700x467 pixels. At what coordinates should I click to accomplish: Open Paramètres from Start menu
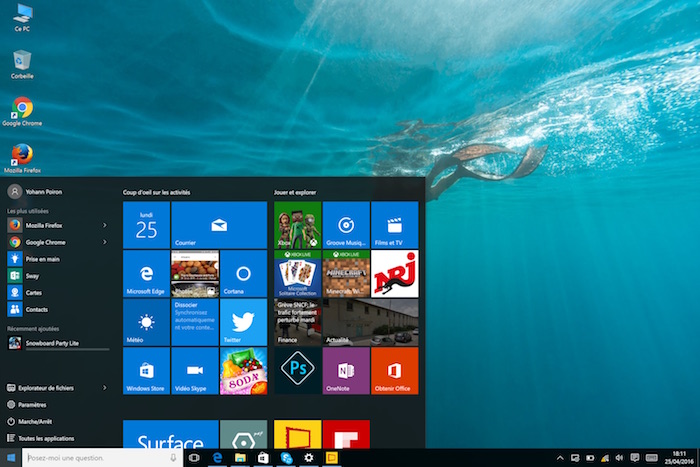(32, 405)
